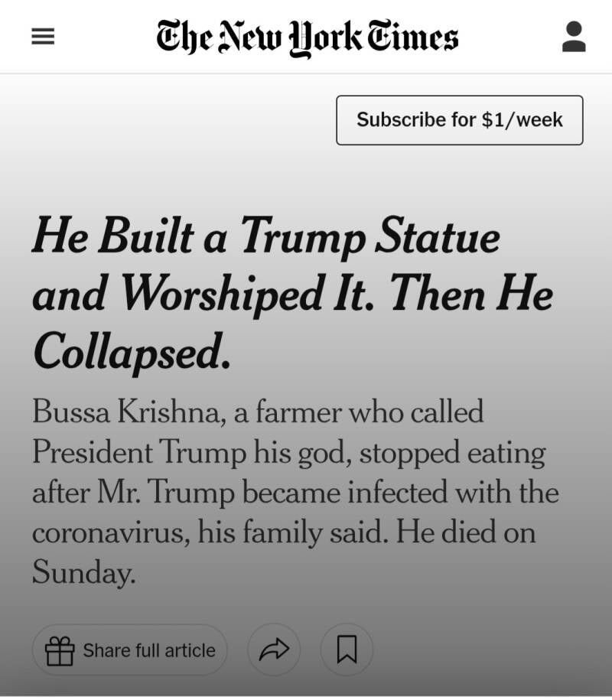Click the name "Bussa Krishna" in the summary

[127, 412]
